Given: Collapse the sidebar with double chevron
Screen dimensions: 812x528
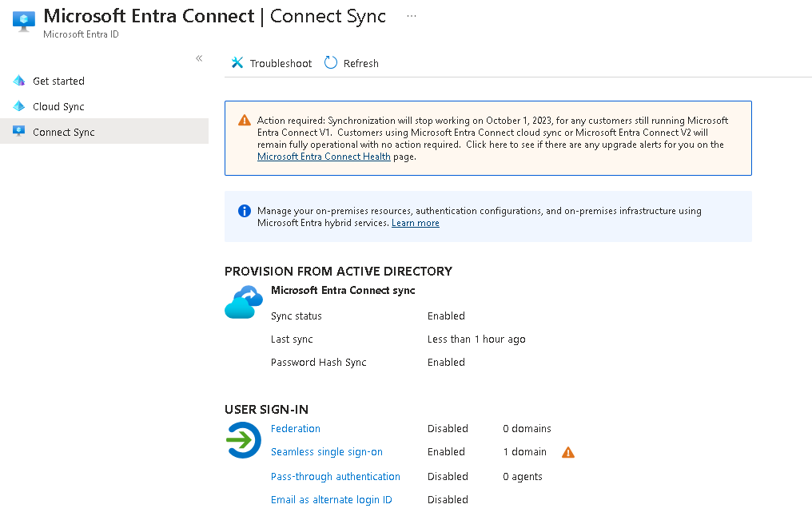Looking at the screenshot, I should point(199,58).
